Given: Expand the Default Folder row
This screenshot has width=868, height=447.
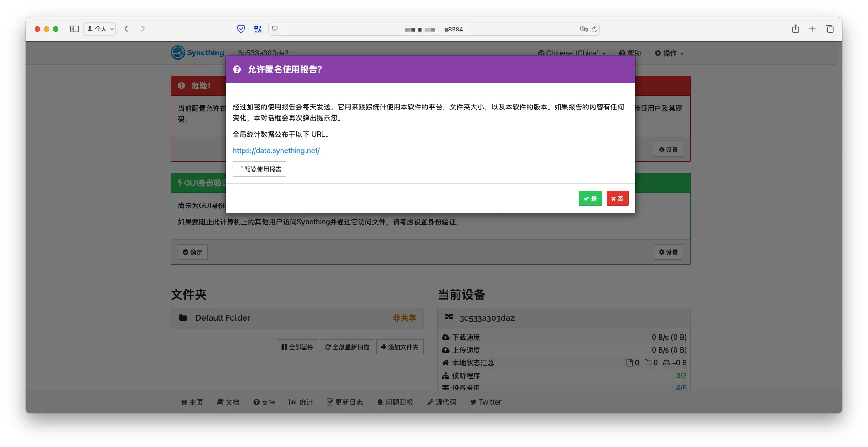Looking at the screenshot, I should 297,318.
